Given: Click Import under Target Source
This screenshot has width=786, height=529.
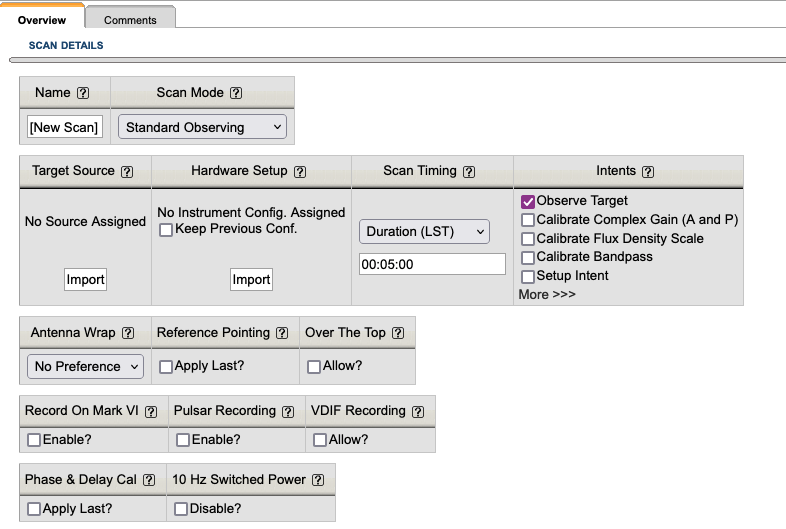Looking at the screenshot, I should click(x=85, y=280).
